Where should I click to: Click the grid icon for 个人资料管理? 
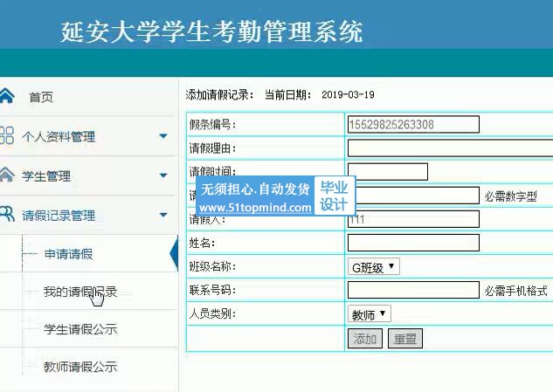[x=6, y=135]
